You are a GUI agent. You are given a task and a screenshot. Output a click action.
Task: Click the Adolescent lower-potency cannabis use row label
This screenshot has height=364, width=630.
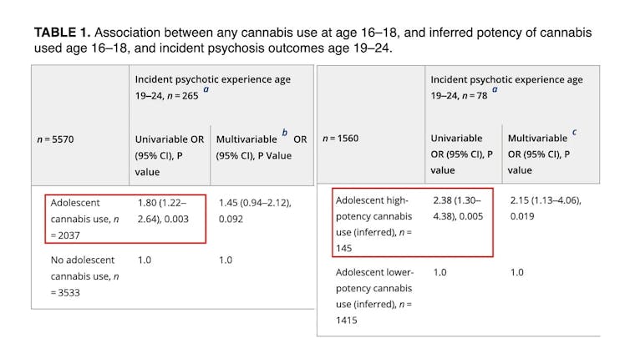tap(376, 296)
